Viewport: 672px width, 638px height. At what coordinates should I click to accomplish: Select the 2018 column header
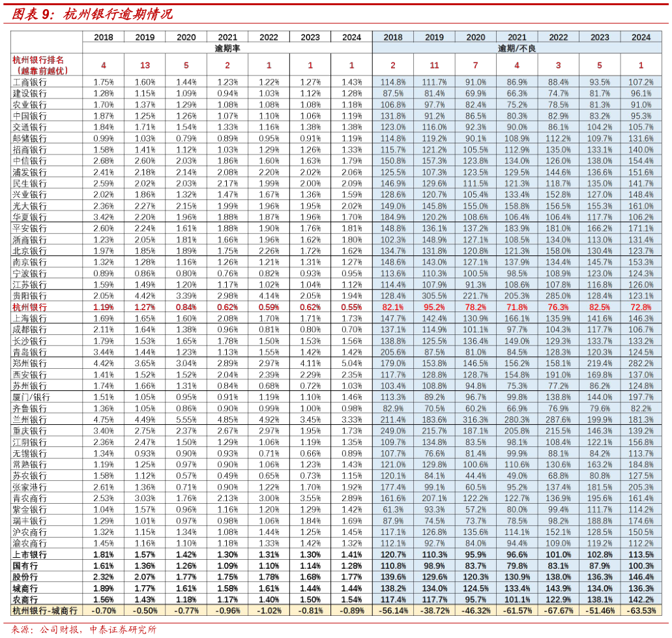[392, 37]
